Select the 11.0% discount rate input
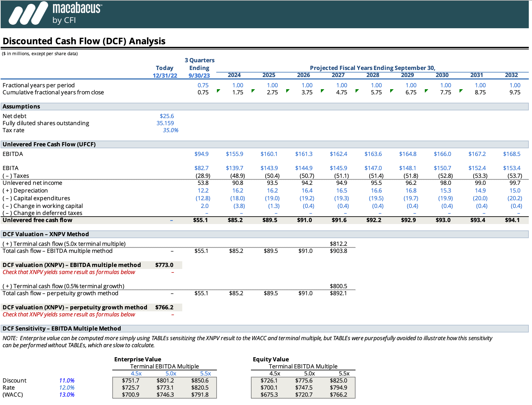 click(67, 380)
